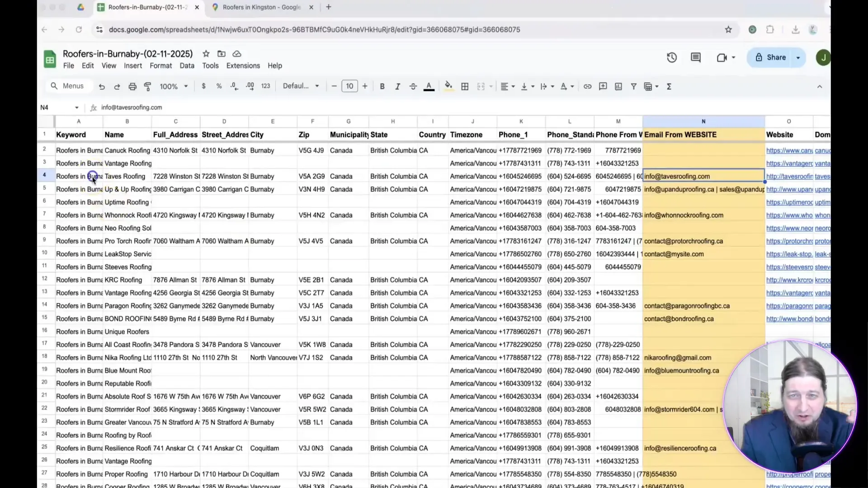Open the Format menu
This screenshot has height=488, width=868.
click(161, 66)
